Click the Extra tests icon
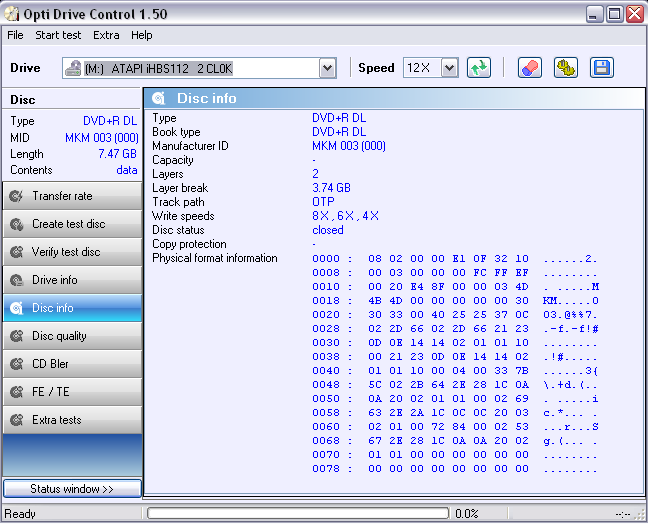Viewport: 648px width, 524px height. [x=16, y=420]
